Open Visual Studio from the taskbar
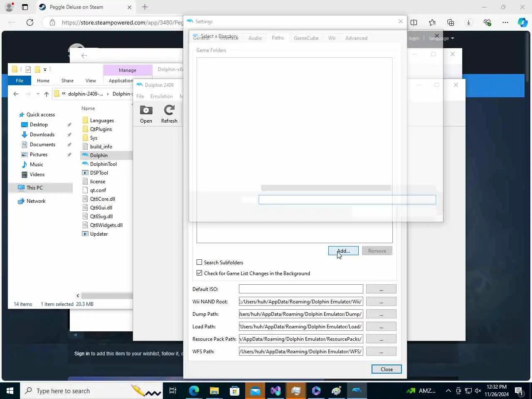The image size is (532, 399). tap(275, 391)
